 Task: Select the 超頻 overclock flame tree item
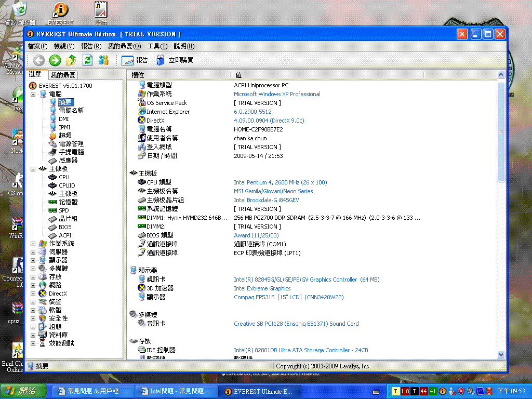click(65, 136)
